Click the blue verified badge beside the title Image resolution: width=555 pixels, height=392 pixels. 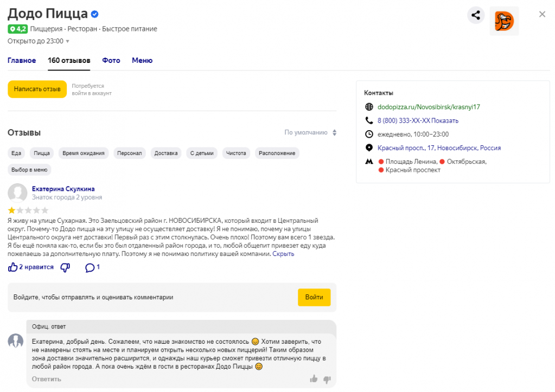[94, 14]
